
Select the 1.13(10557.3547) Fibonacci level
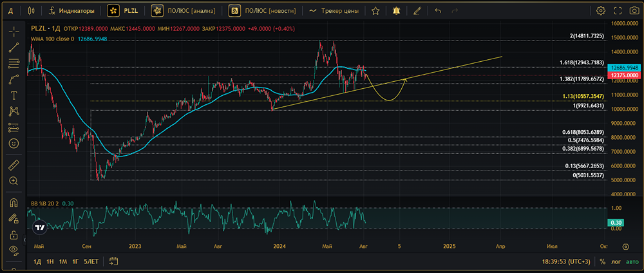click(583, 96)
